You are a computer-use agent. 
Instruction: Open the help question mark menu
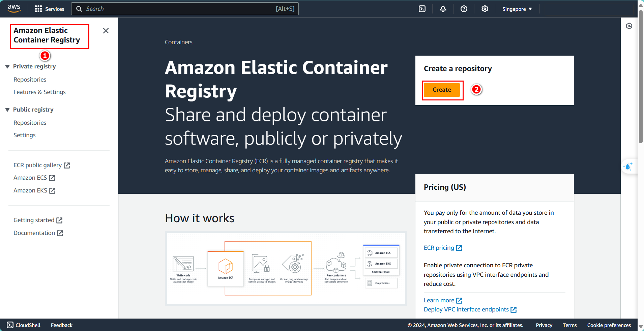point(464,9)
